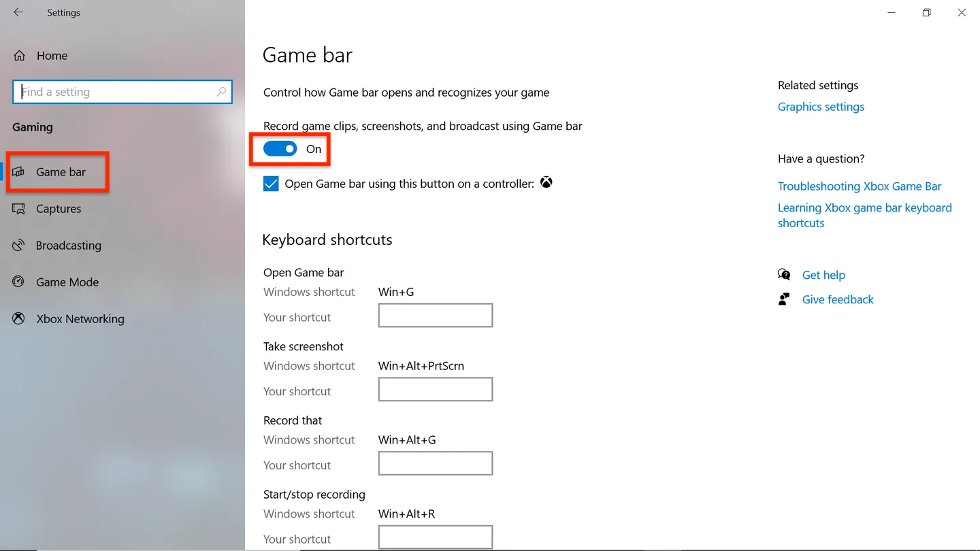The width and height of the screenshot is (980, 551).
Task: Click the Take screenshot label
Action: tap(304, 346)
